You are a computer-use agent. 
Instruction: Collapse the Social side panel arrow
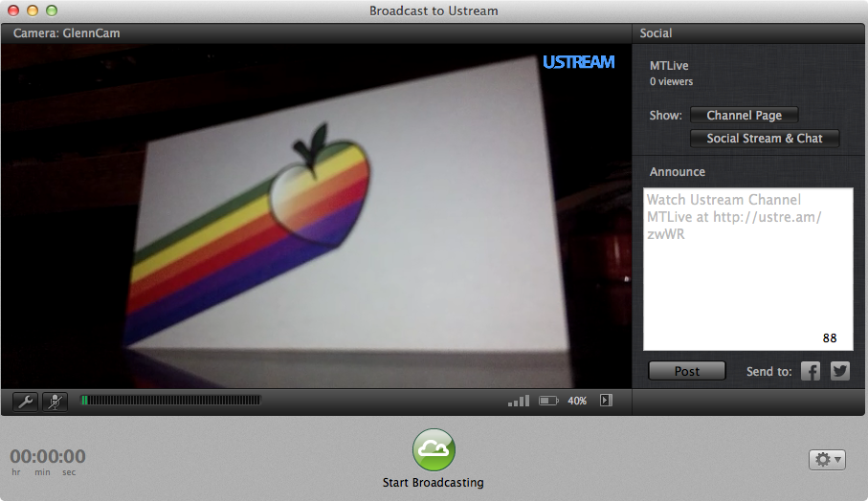pyautogui.click(x=606, y=401)
